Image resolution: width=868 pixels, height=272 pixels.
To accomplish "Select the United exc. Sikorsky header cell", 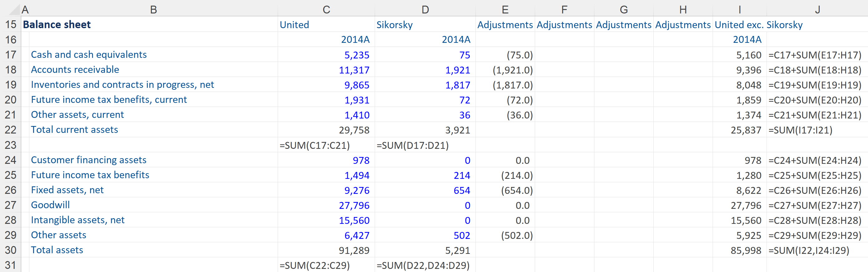I will click(x=758, y=25).
